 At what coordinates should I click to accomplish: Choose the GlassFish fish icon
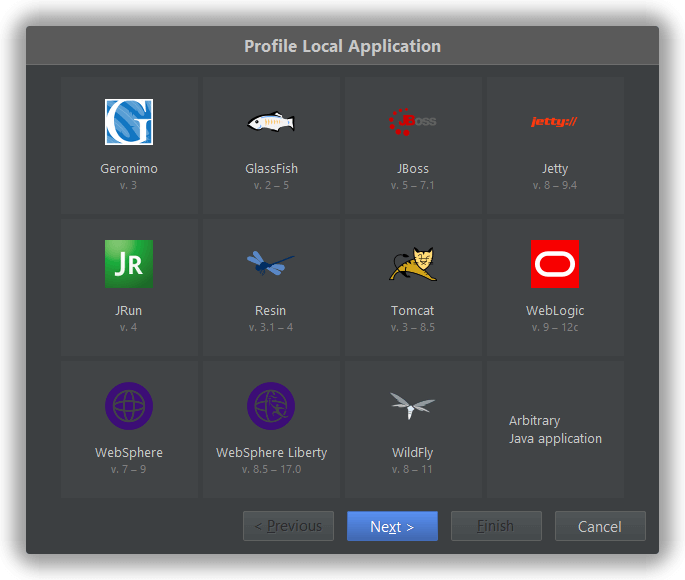pyautogui.click(x=271, y=122)
